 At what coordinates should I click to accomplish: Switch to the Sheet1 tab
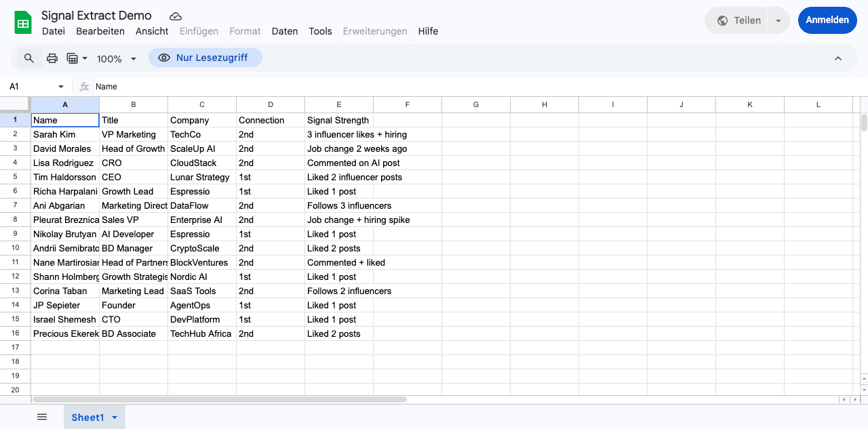pos(87,417)
